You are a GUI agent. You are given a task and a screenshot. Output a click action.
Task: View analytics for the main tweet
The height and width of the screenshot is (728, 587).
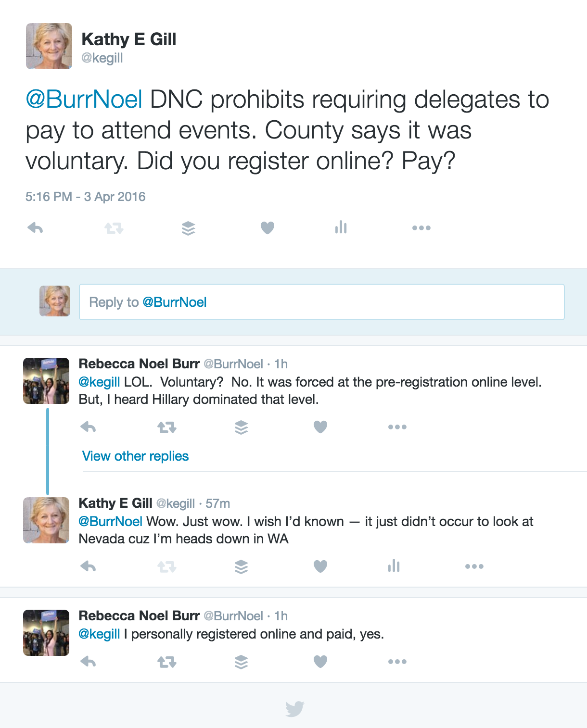coord(341,227)
